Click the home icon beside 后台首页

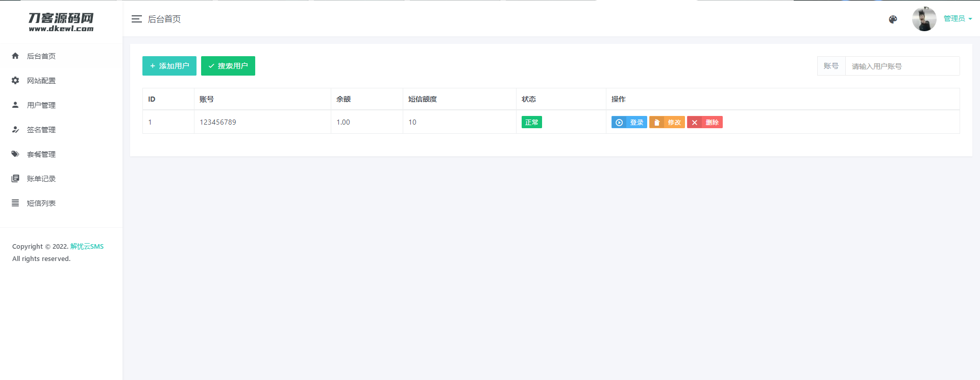point(15,56)
